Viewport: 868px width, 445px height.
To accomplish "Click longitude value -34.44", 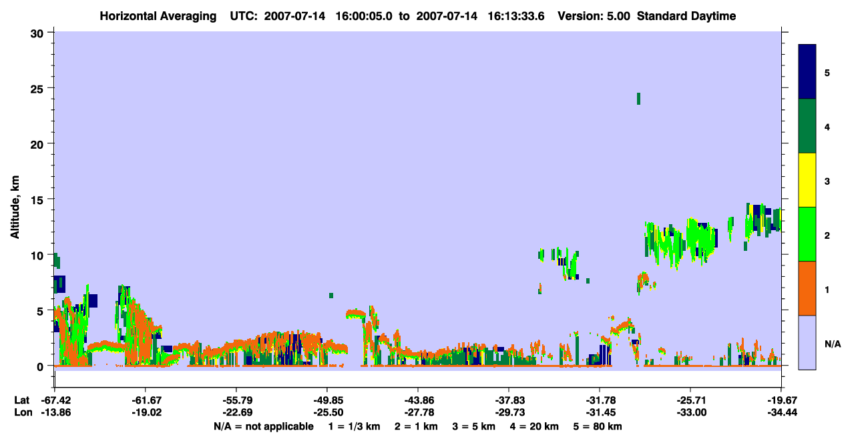I will pos(781,413).
